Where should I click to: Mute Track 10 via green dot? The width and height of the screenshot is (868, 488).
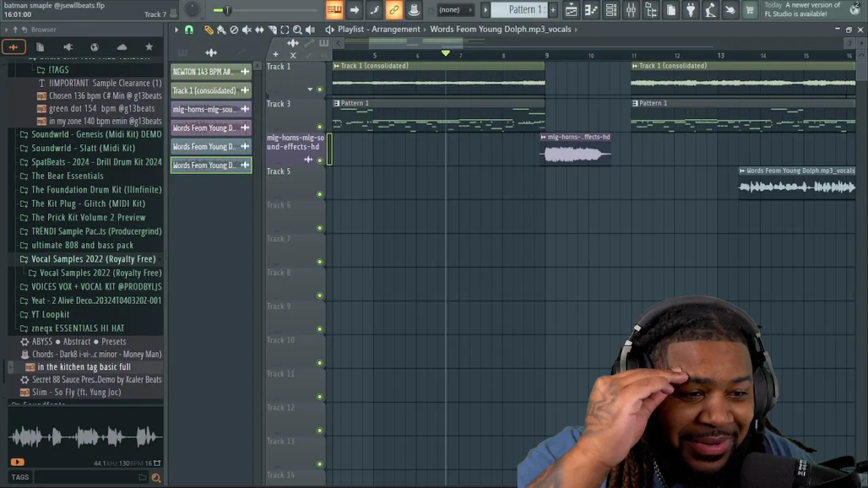click(320, 363)
